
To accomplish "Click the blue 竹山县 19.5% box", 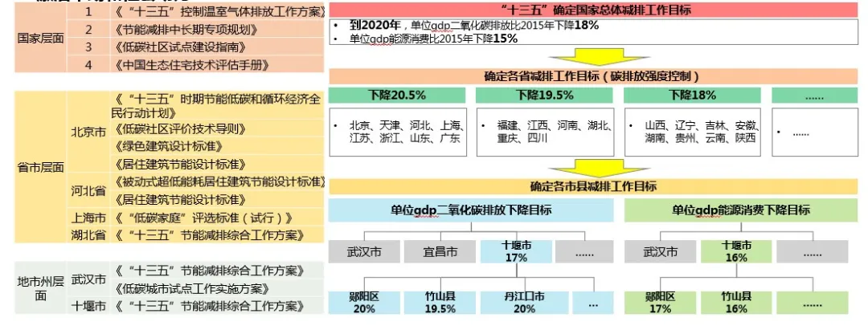I will click(x=440, y=303).
